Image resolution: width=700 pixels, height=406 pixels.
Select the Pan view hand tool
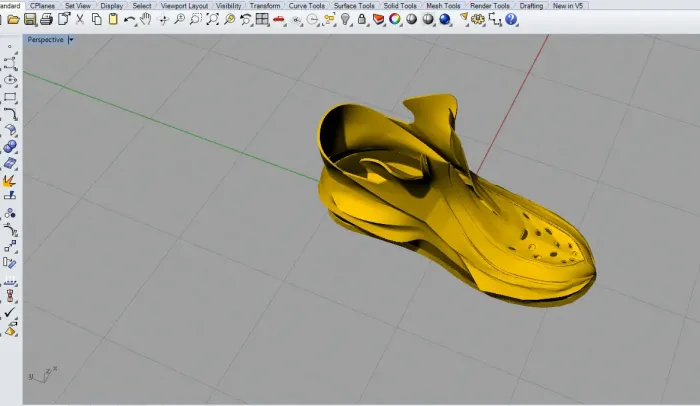(146, 19)
